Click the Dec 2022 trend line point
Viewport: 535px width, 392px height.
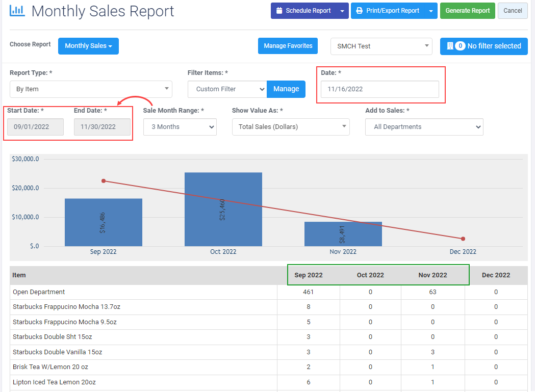[x=463, y=239]
